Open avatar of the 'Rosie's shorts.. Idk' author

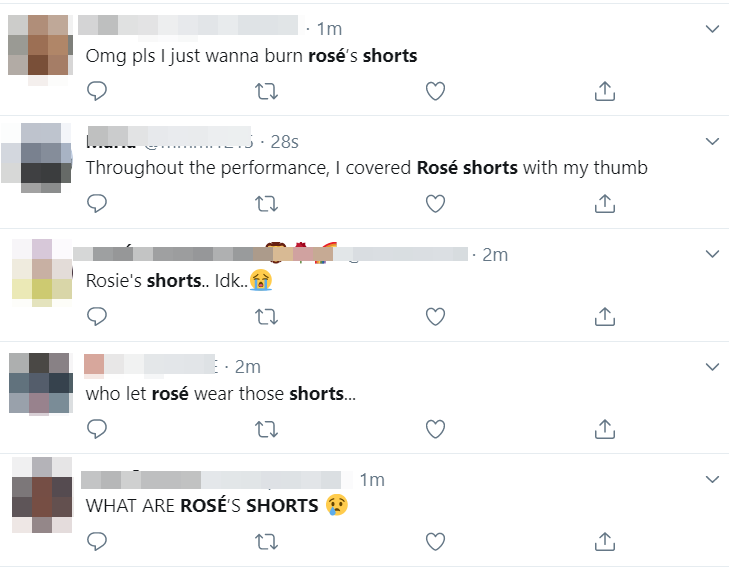tap(42, 270)
